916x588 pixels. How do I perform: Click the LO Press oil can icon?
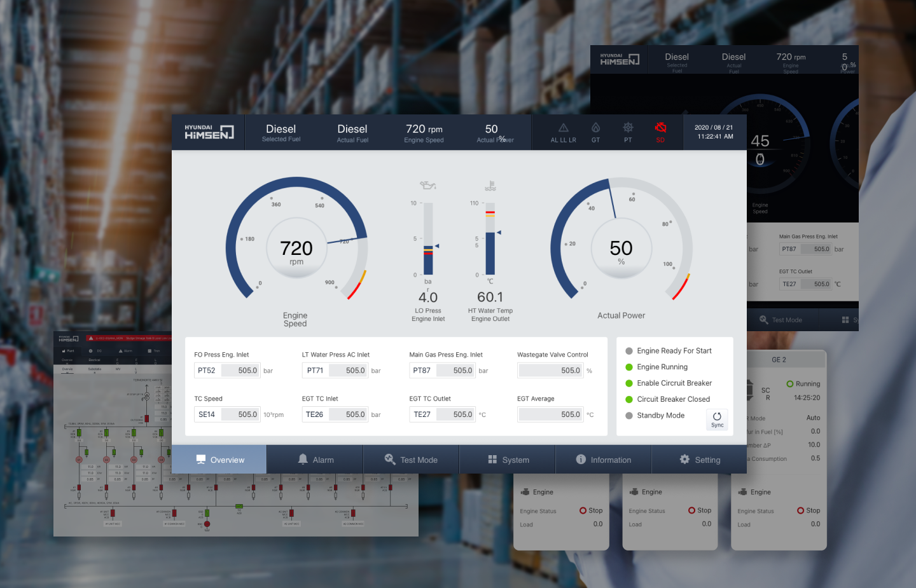click(427, 186)
